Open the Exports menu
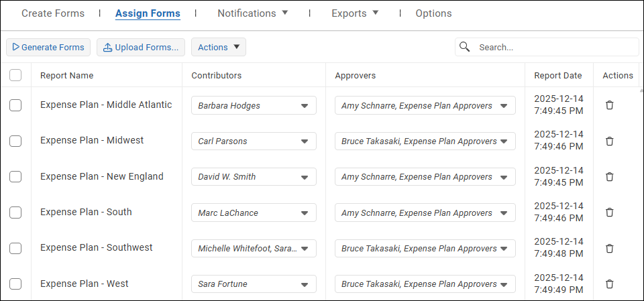The width and height of the screenshot is (644, 301). 355,13
